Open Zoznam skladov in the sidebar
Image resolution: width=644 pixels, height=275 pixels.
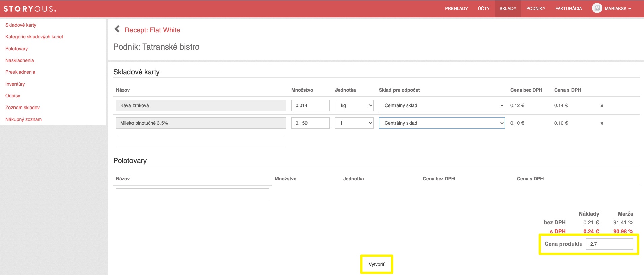point(23,108)
